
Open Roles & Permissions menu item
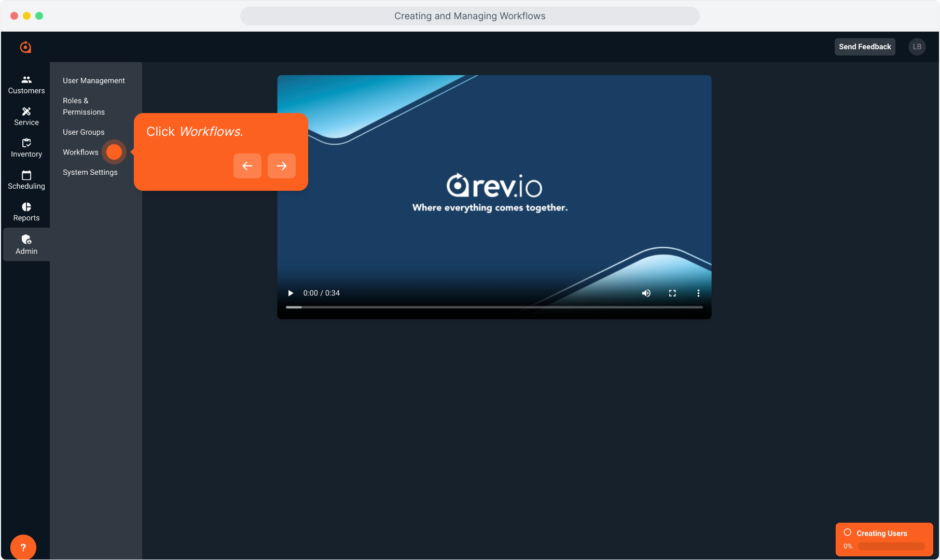(x=84, y=106)
